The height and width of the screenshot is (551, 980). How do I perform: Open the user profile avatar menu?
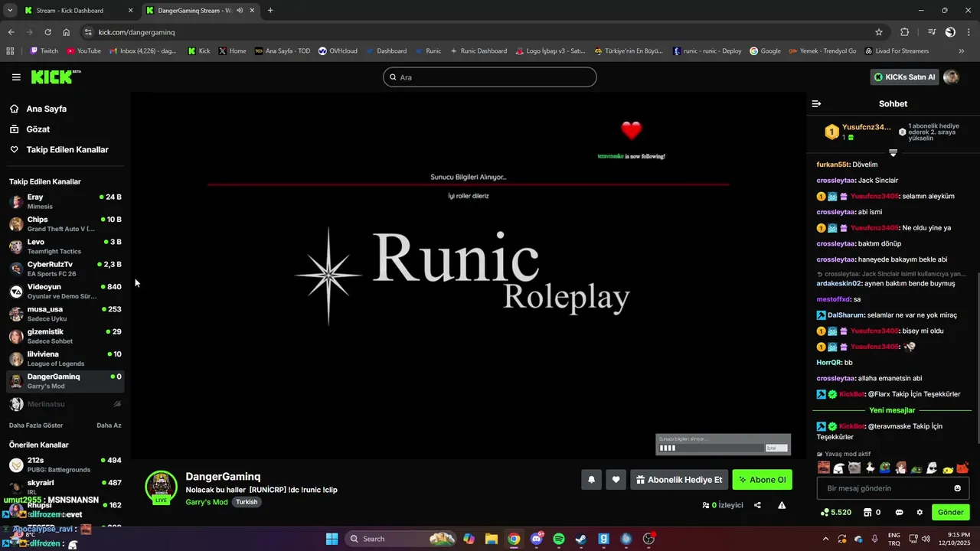(x=951, y=77)
